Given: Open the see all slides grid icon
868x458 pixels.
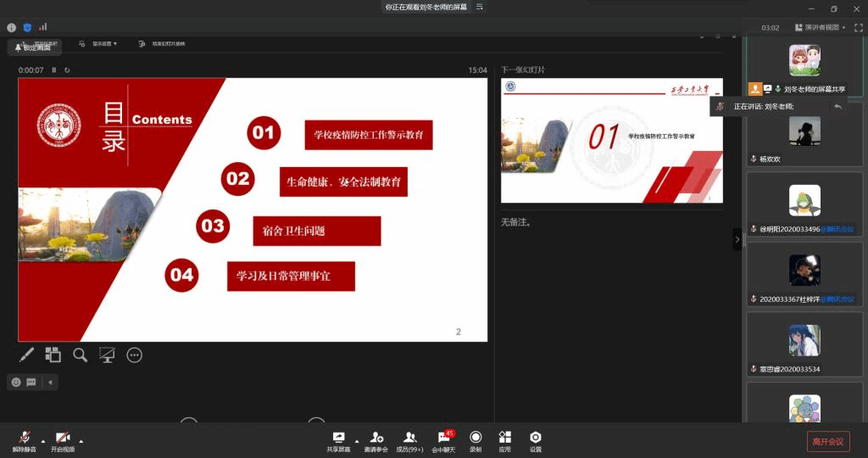Looking at the screenshot, I should pos(53,355).
